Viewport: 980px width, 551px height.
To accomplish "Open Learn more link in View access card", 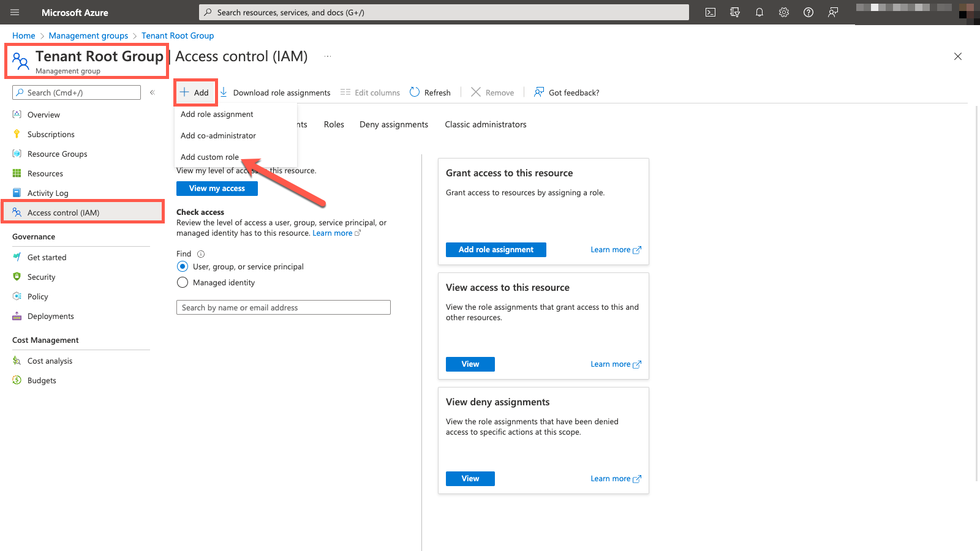I will tap(616, 364).
